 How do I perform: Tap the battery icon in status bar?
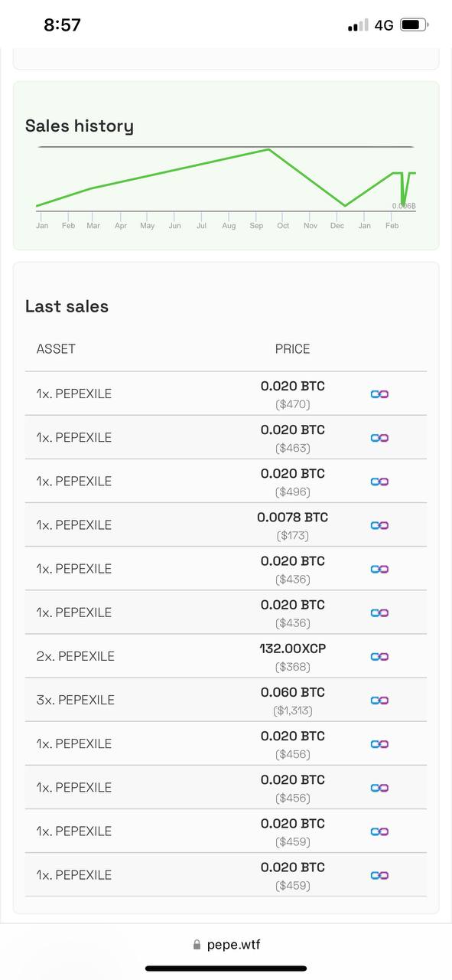414,25
